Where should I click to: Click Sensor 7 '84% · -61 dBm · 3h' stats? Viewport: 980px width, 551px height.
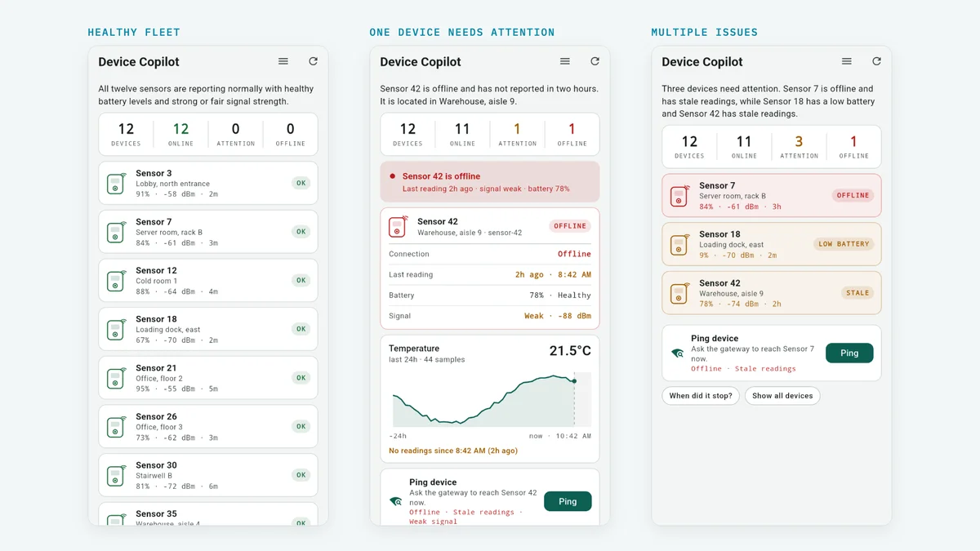[x=740, y=207]
